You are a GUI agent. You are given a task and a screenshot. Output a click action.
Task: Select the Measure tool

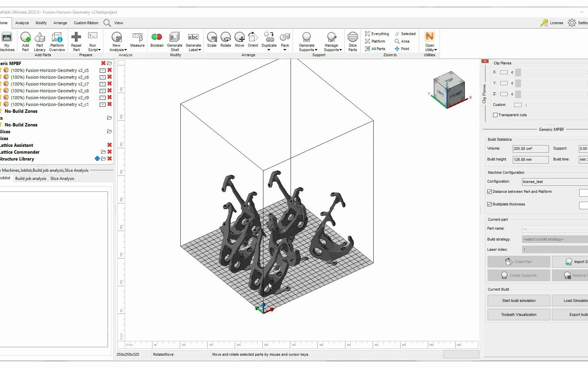tap(137, 40)
